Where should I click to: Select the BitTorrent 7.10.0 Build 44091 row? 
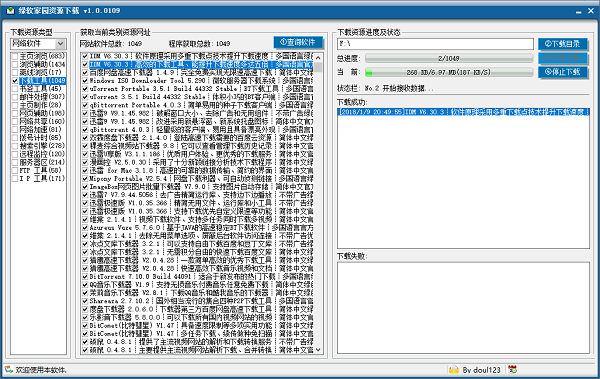coord(198,276)
